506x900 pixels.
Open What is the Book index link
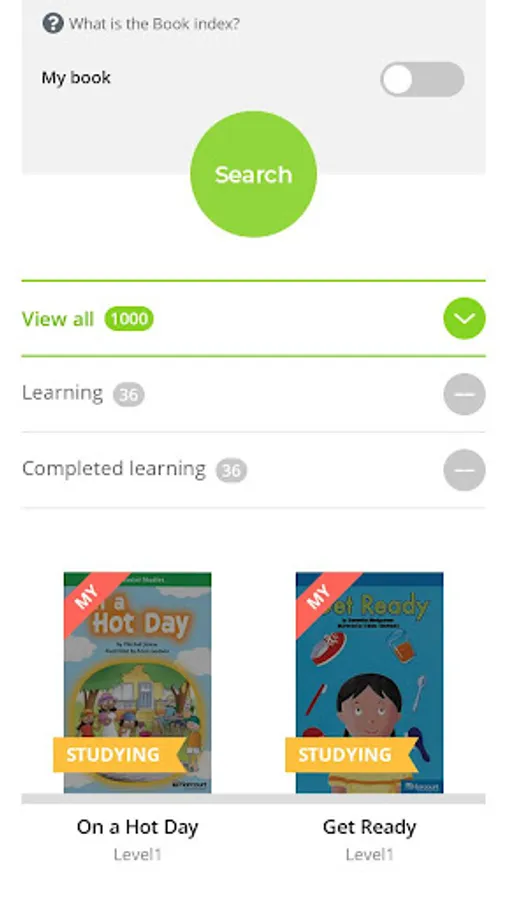point(154,24)
